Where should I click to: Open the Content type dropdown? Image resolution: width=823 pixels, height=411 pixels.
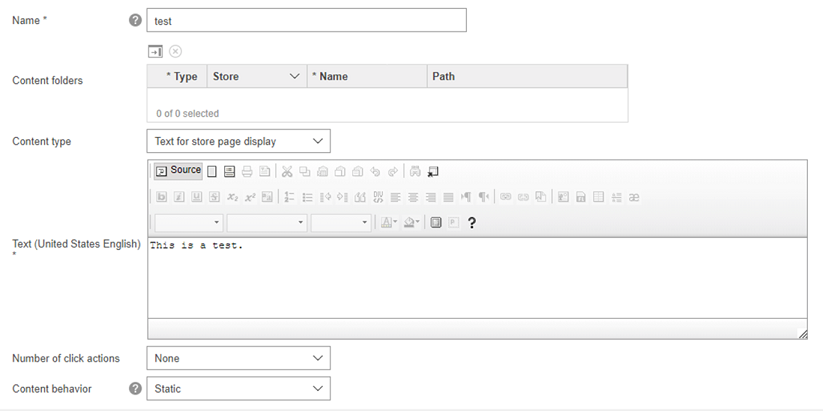(238, 141)
